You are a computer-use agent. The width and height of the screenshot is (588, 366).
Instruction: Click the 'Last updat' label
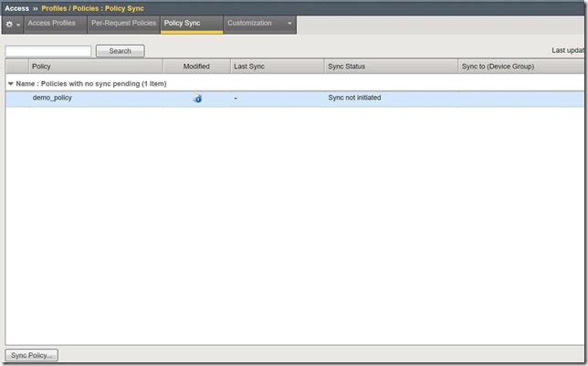click(568, 50)
